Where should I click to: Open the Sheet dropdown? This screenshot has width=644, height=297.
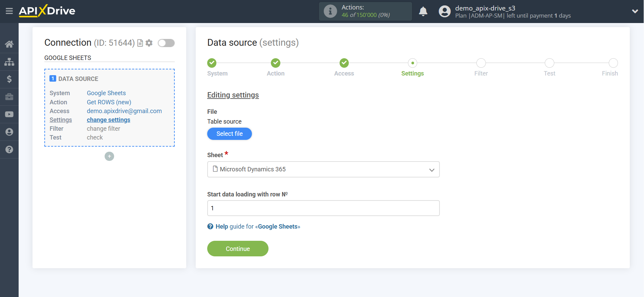(323, 169)
